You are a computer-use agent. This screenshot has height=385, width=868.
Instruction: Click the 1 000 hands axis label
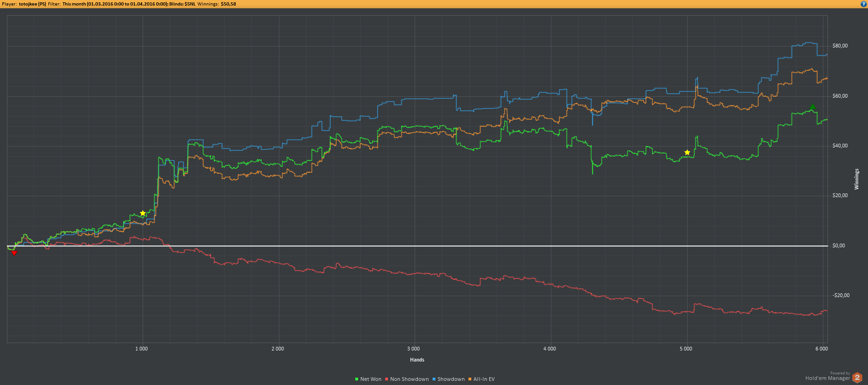click(x=142, y=349)
